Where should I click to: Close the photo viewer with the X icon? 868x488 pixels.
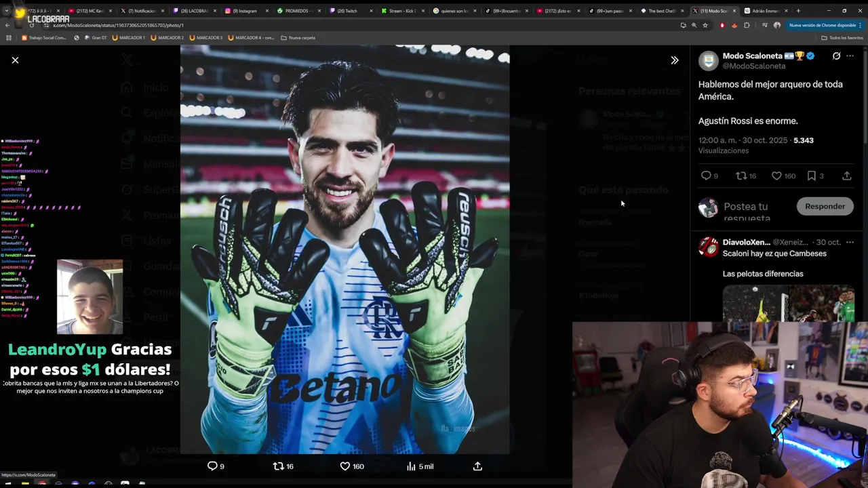point(15,60)
